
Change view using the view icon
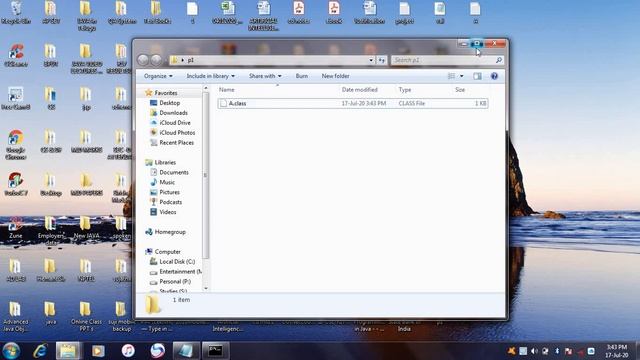[451, 76]
